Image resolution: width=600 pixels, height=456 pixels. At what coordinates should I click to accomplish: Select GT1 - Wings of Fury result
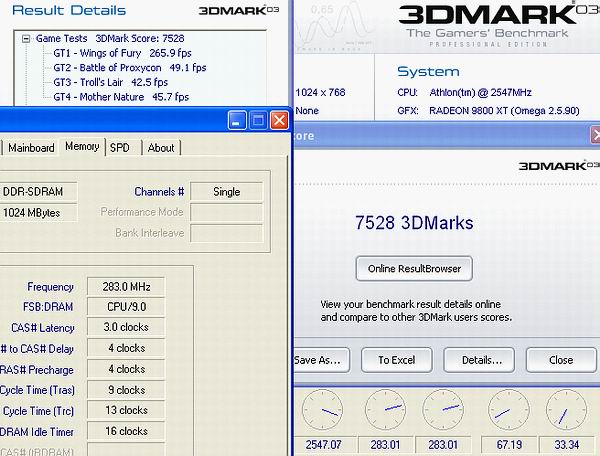[x=122, y=53]
